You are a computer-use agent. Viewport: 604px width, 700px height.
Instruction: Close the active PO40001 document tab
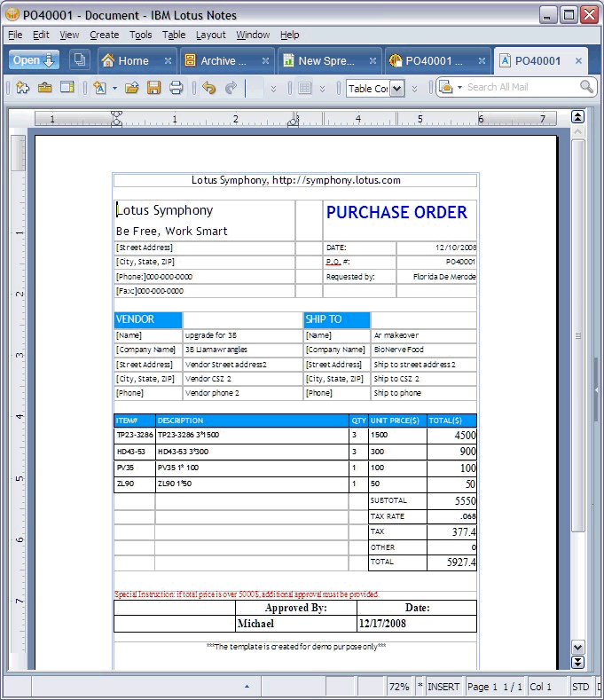coord(578,60)
